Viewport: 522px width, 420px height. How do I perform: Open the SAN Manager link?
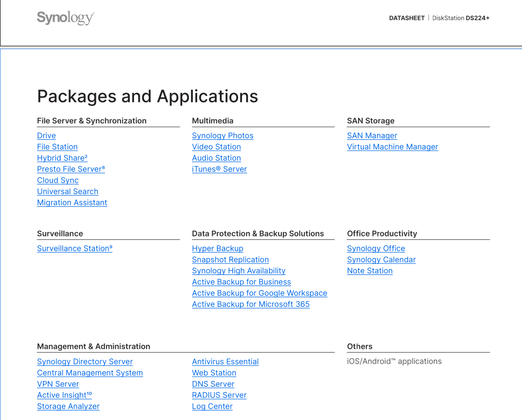point(372,136)
